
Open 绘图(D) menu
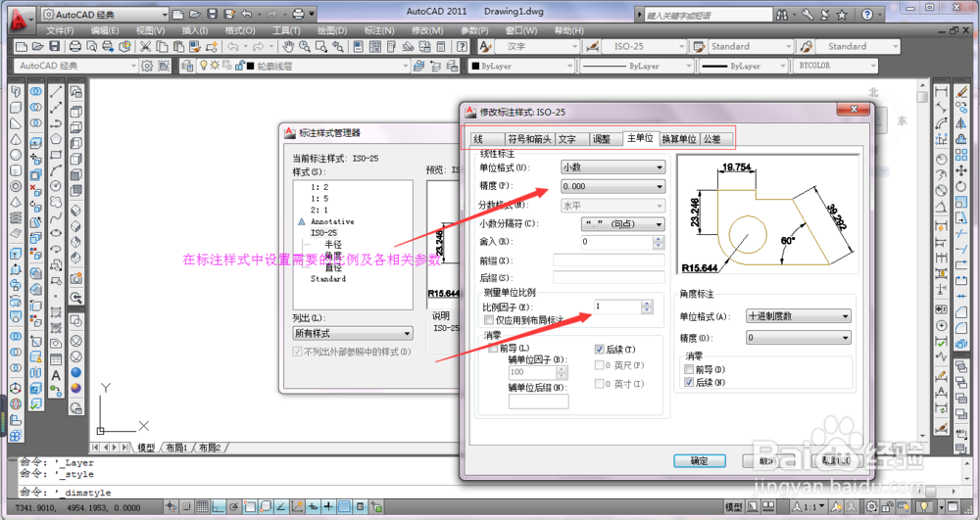click(332, 30)
